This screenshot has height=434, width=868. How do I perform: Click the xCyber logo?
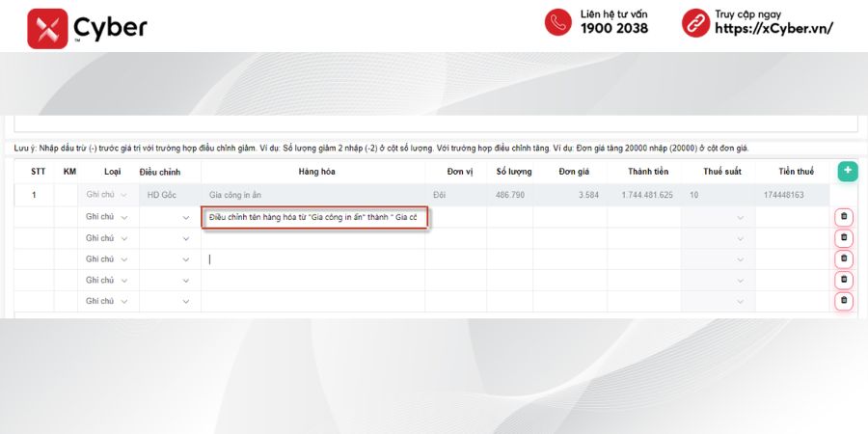click(x=87, y=28)
